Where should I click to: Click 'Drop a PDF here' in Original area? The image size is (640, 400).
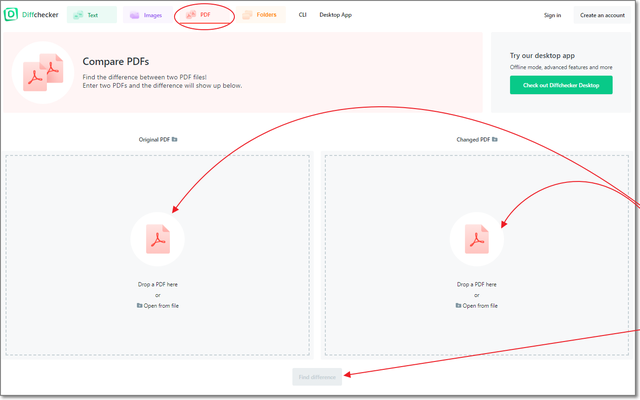pyautogui.click(x=158, y=284)
